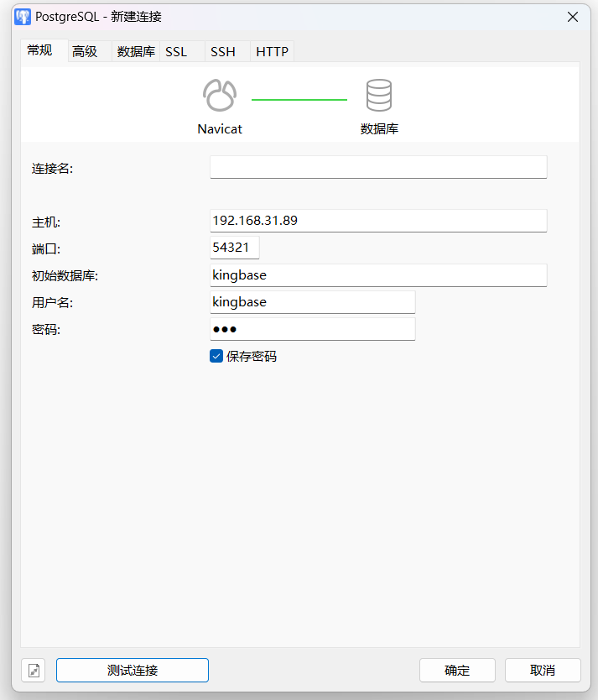Click the PostgreSQL elephant icon in title bar

23,17
